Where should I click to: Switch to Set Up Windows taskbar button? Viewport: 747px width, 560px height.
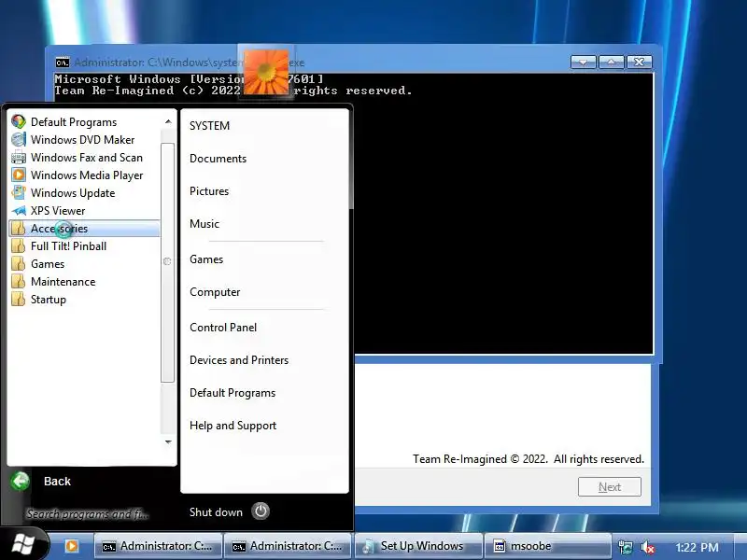click(417, 546)
